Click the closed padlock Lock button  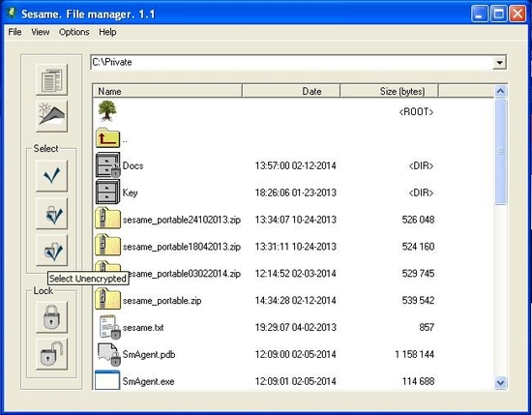tap(52, 317)
